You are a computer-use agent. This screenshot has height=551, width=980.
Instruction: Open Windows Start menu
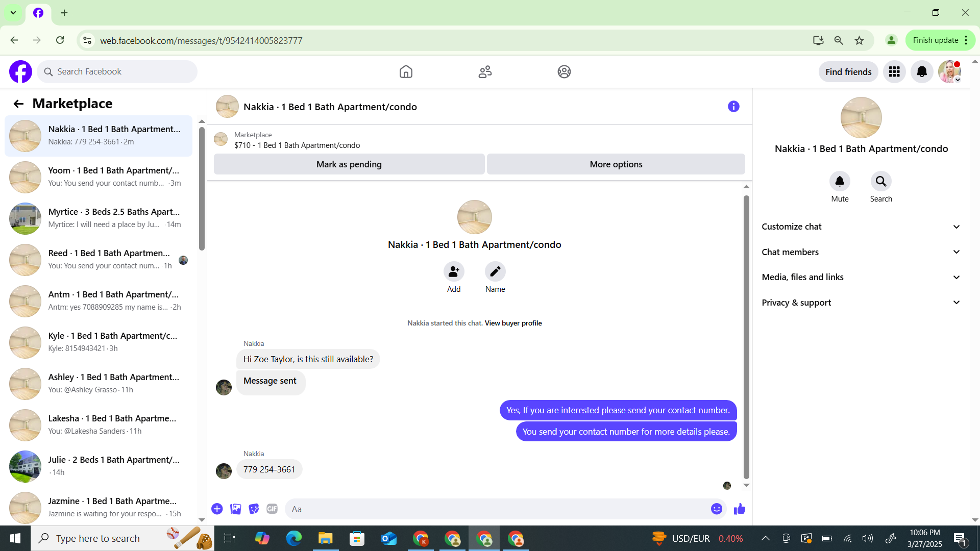click(x=15, y=539)
